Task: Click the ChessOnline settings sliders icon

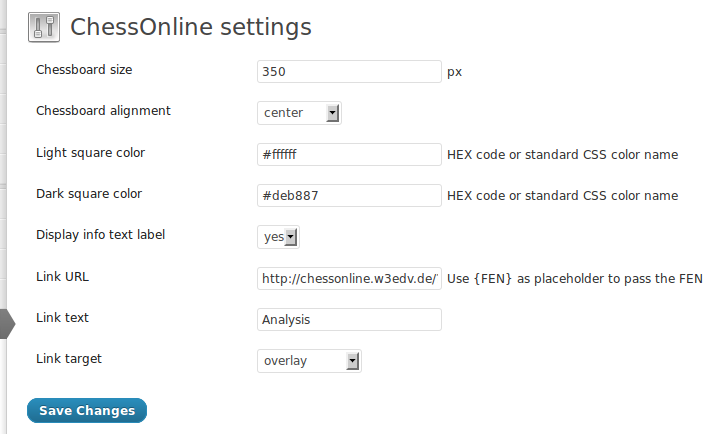Action: click(44, 27)
